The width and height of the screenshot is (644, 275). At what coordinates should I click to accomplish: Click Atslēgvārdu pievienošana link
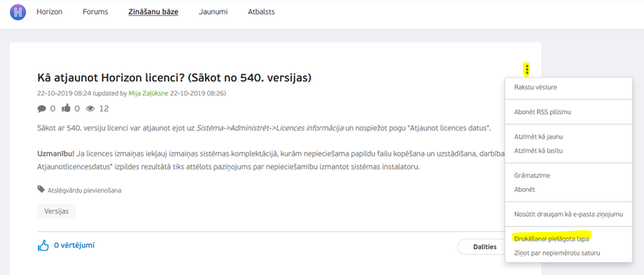(84, 190)
